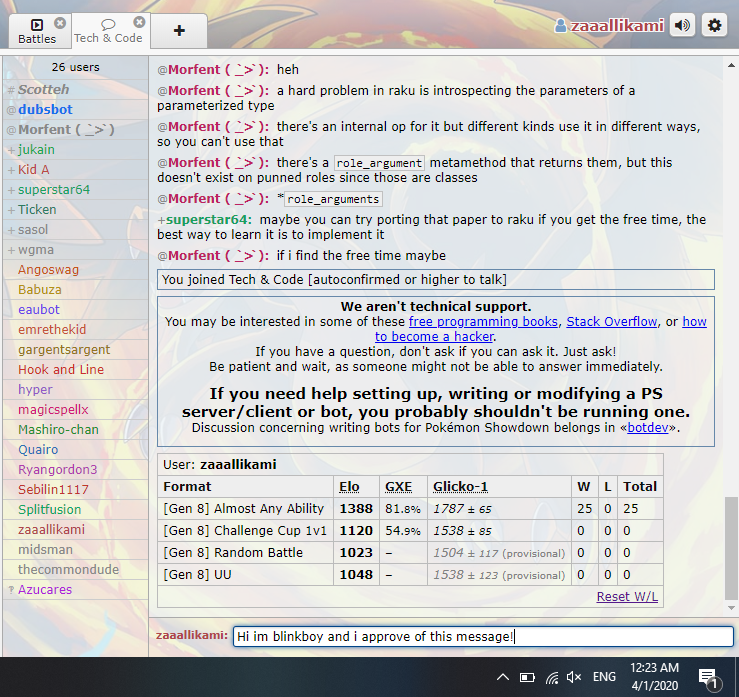This screenshot has height=697, width=739.
Task: Select user eaubot in list
Action: 75,310
